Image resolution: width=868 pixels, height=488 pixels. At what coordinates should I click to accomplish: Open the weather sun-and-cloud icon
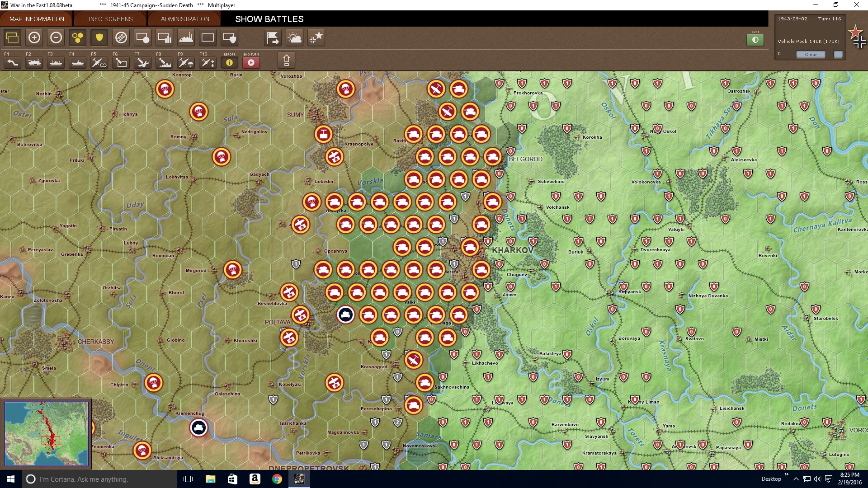(295, 38)
